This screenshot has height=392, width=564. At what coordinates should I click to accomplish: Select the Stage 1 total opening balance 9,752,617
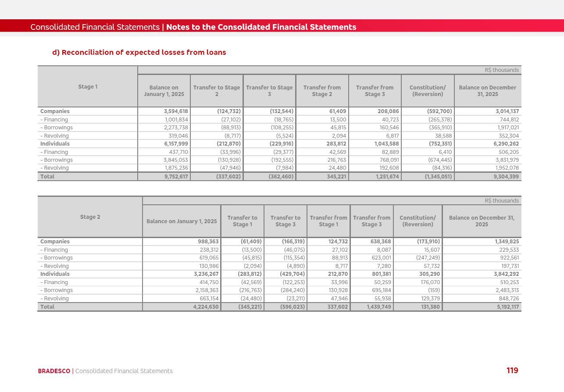[x=175, y=177]
